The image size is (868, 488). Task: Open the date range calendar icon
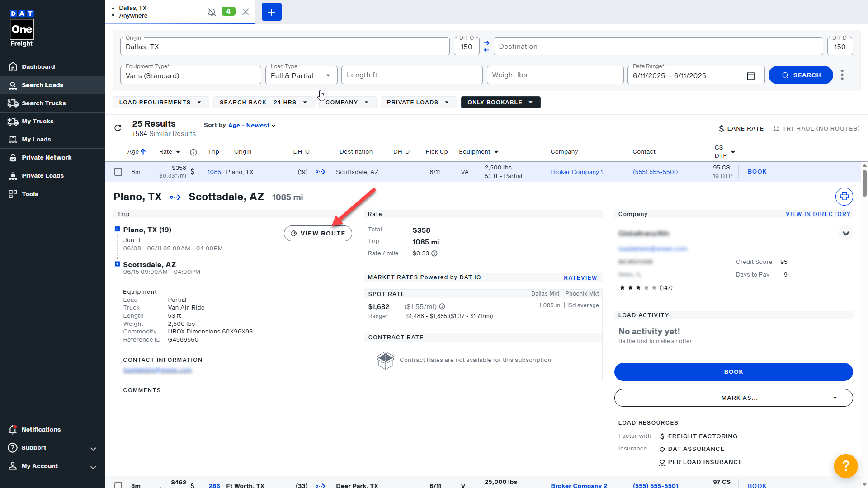[x=751, y=75]
